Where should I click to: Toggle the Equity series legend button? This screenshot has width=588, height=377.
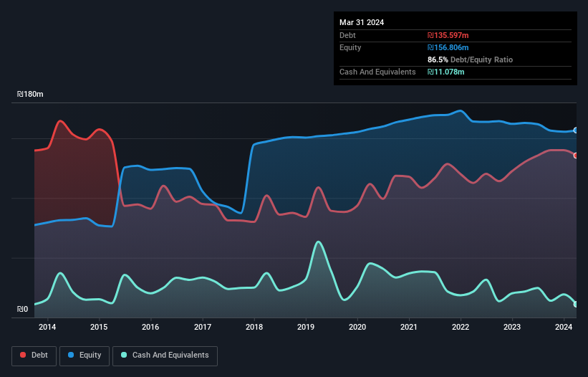[x=85, y=355]
